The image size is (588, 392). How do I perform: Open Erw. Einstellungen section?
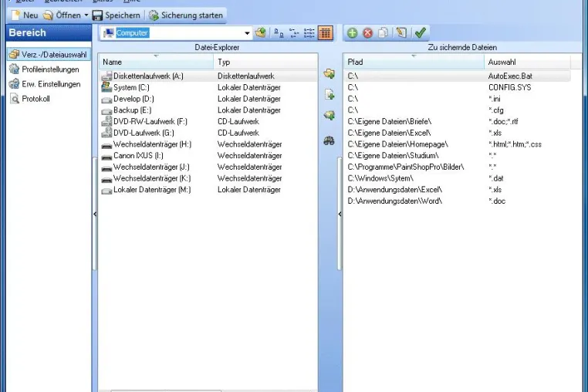click(x=45, y=84)
